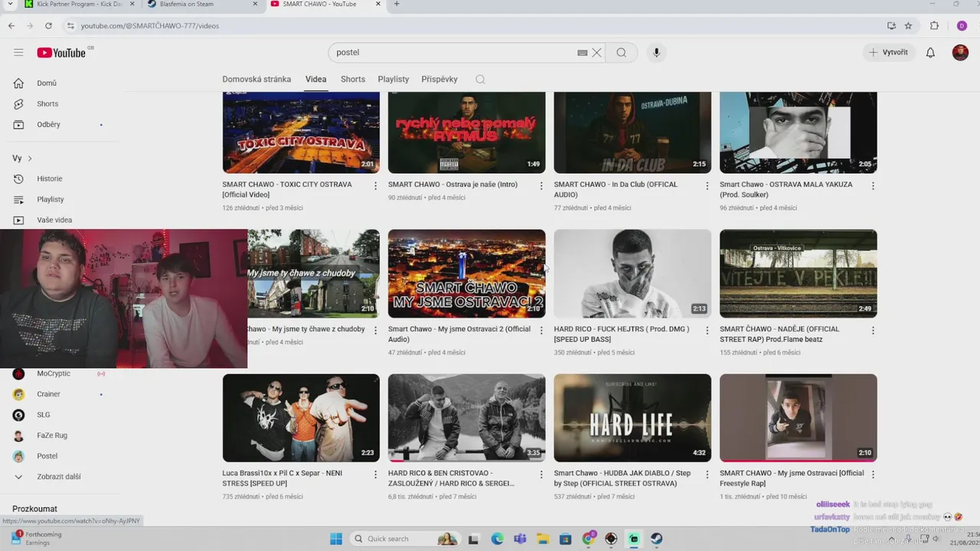Image resolution: width=980 pixels, height=551 pixels.
Task: Select the Videa channel tab
Action: click(315, 80)
